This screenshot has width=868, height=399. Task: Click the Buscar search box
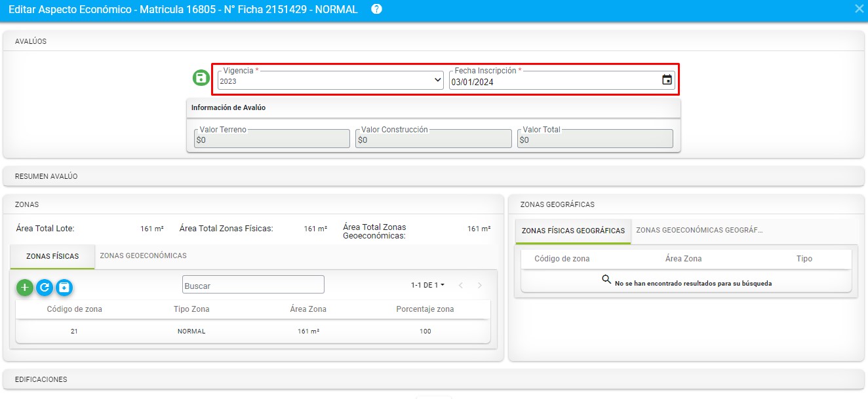pyautogui.click(x=253, y=285)
